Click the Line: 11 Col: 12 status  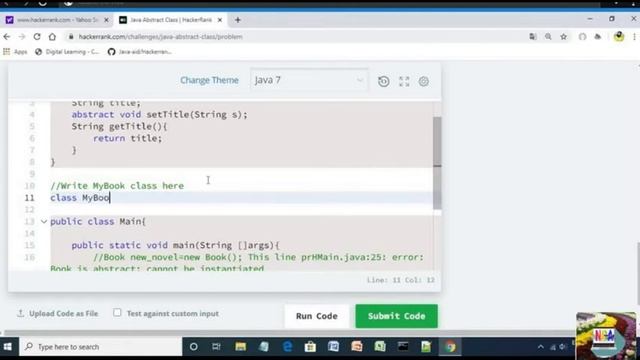pyautogui.click(x=400, y=280)
